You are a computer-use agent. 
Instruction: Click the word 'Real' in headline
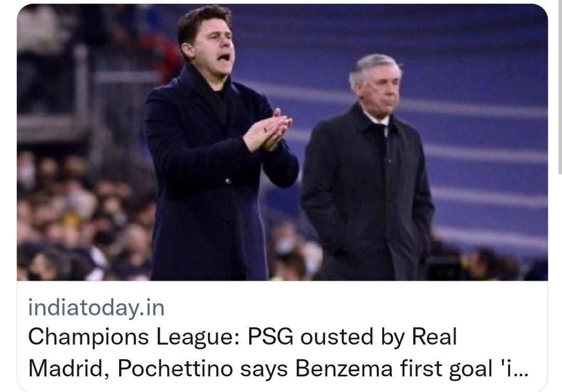point(434,337)
